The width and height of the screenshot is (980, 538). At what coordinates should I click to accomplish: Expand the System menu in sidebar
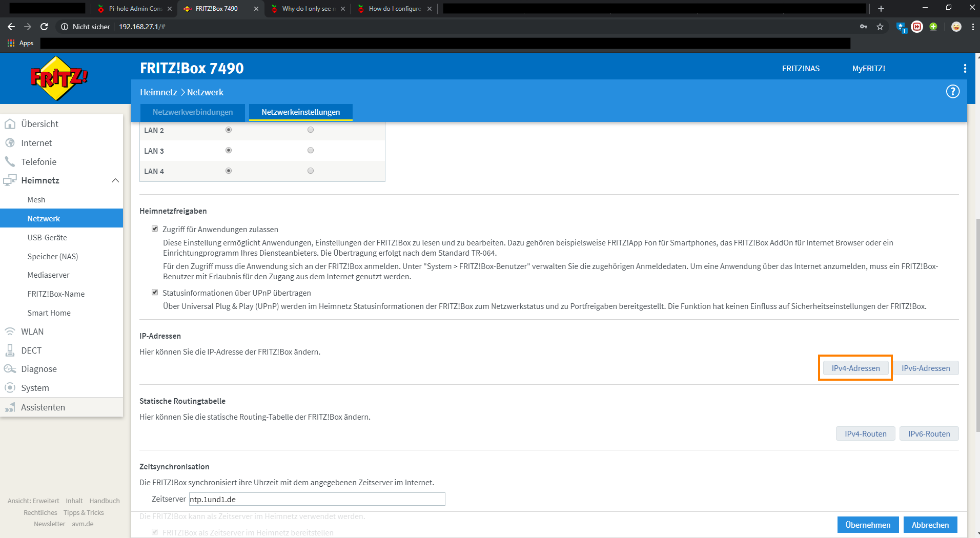point(35,388)
